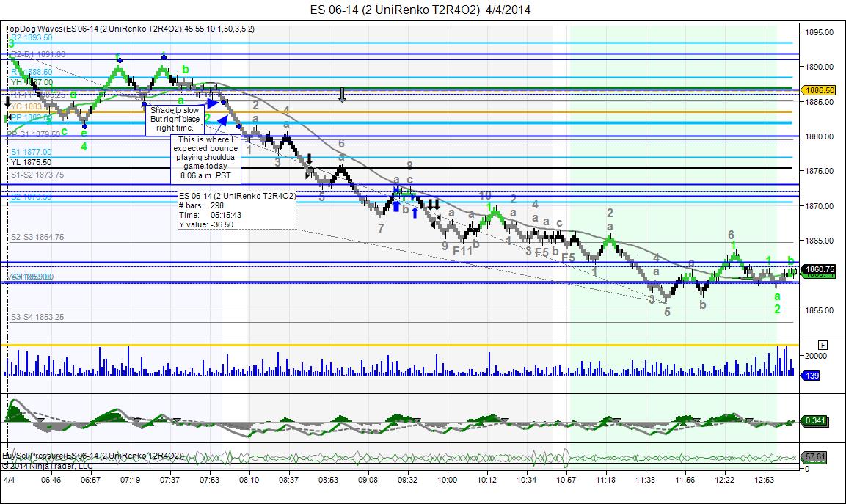
Task: Click the 'R2 1893.50' pivot label
Action: coord(32,37)
